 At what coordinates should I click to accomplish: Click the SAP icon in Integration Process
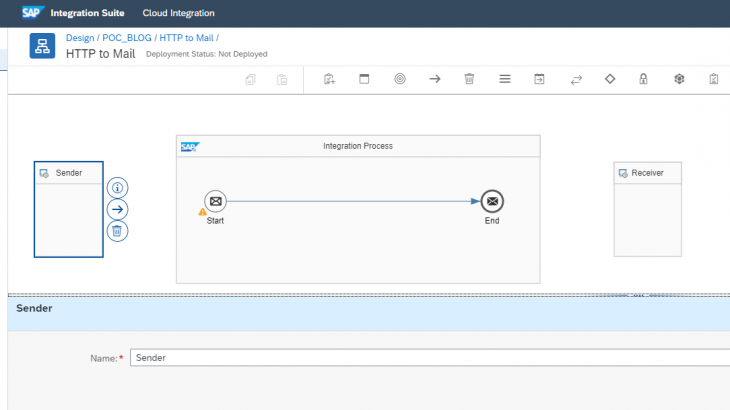tap(190, 147)
